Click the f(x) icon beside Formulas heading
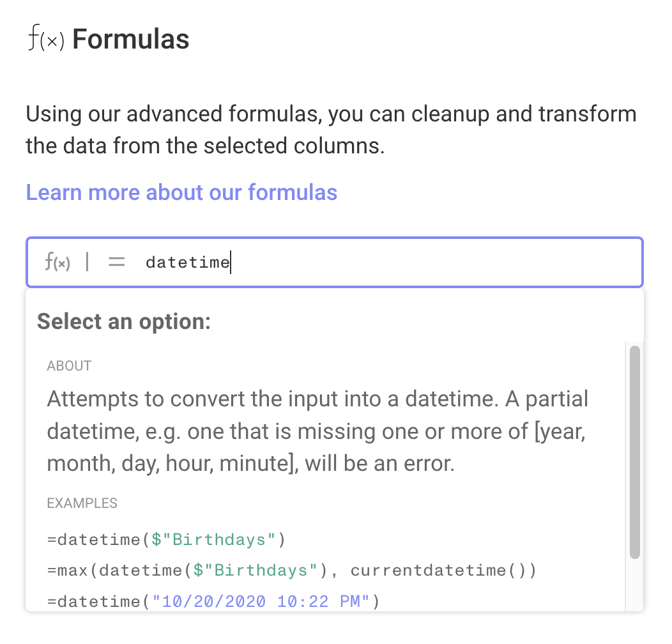Viewport: 672px width, 644px height. [45, 40]
